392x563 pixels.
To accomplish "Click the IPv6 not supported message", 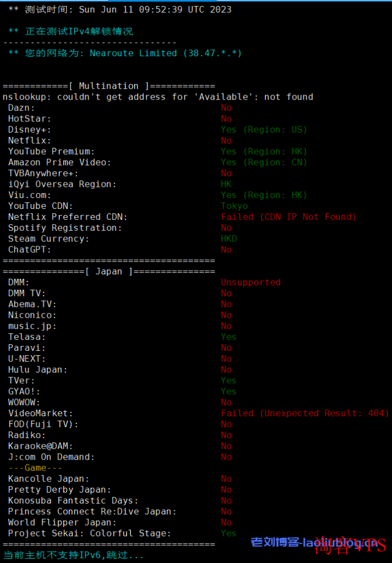I will (73, 555).
